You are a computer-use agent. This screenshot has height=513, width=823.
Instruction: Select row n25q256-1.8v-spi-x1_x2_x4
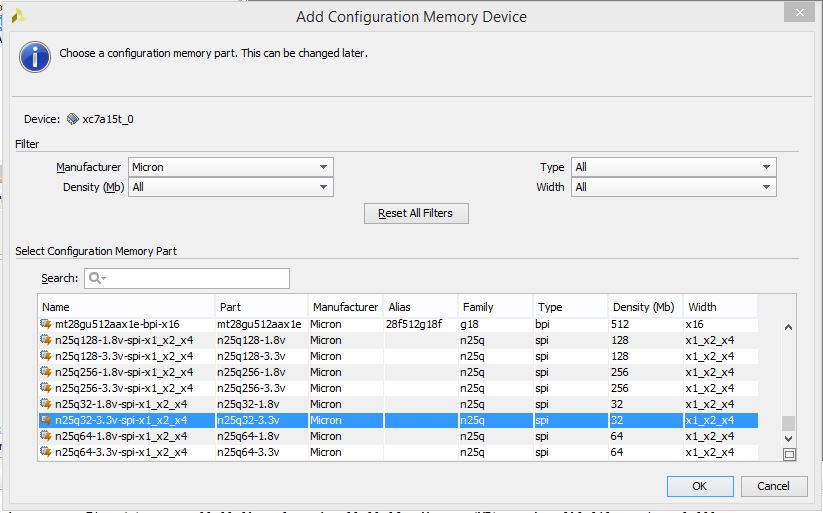pos(398,372)
